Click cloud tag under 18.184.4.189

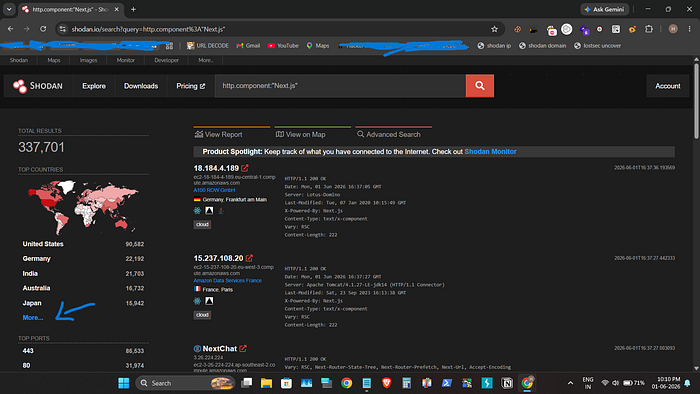click(x=202, y=224)
